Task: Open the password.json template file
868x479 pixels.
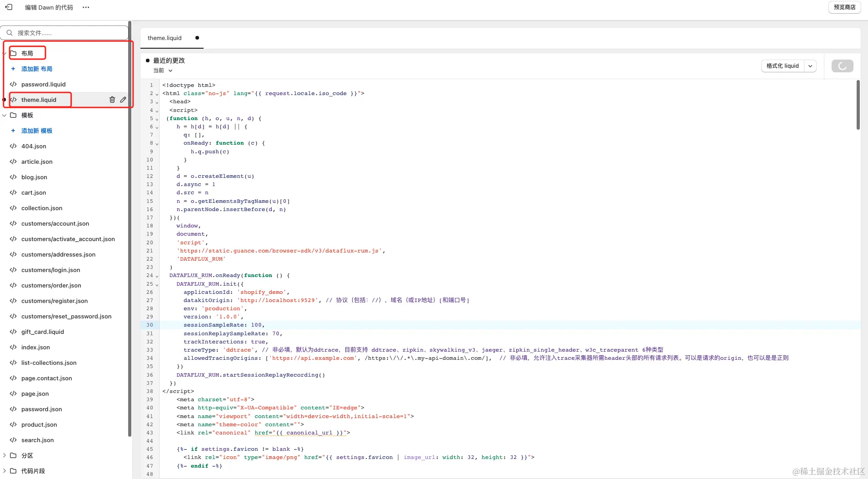Action: point(41,409)
